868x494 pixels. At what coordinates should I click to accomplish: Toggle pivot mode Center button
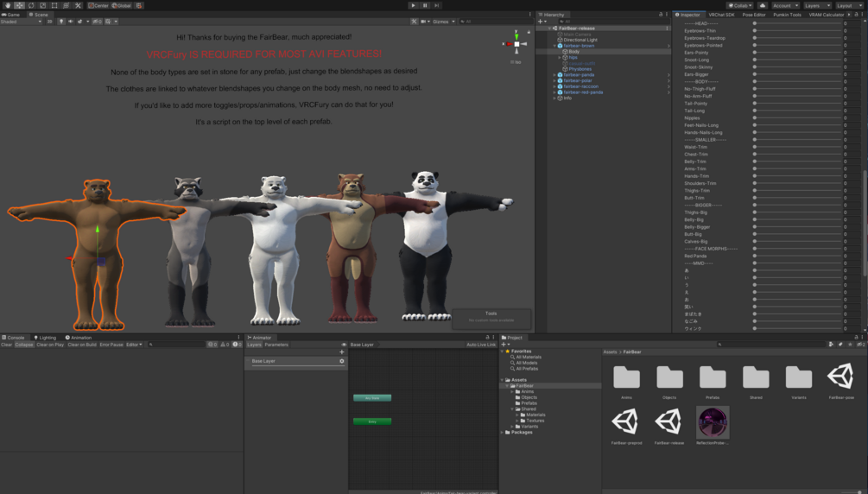[98, 5]
